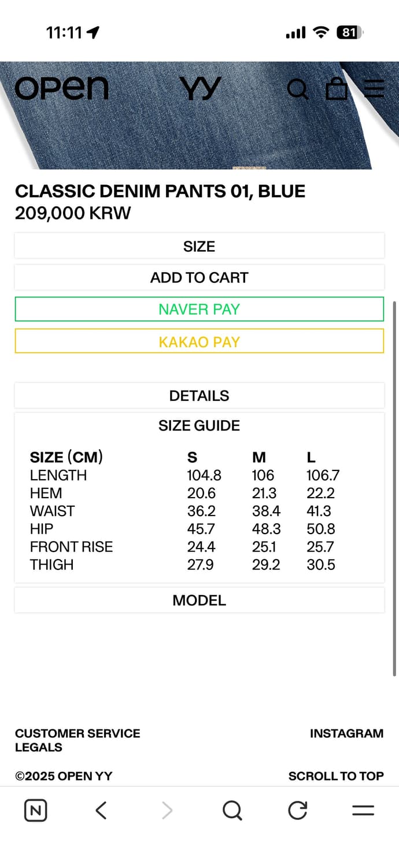This screenshot has width=399, height=868.
Task: Open the browser menu in bottom bar
Action: [x=363, y=811]
